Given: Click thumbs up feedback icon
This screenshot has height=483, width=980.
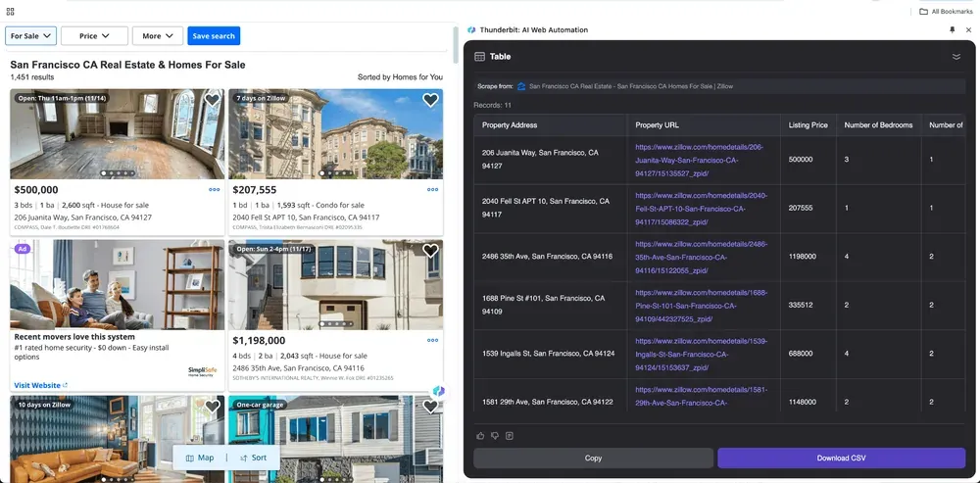Looking at the screenshot, I should (480, 436).
